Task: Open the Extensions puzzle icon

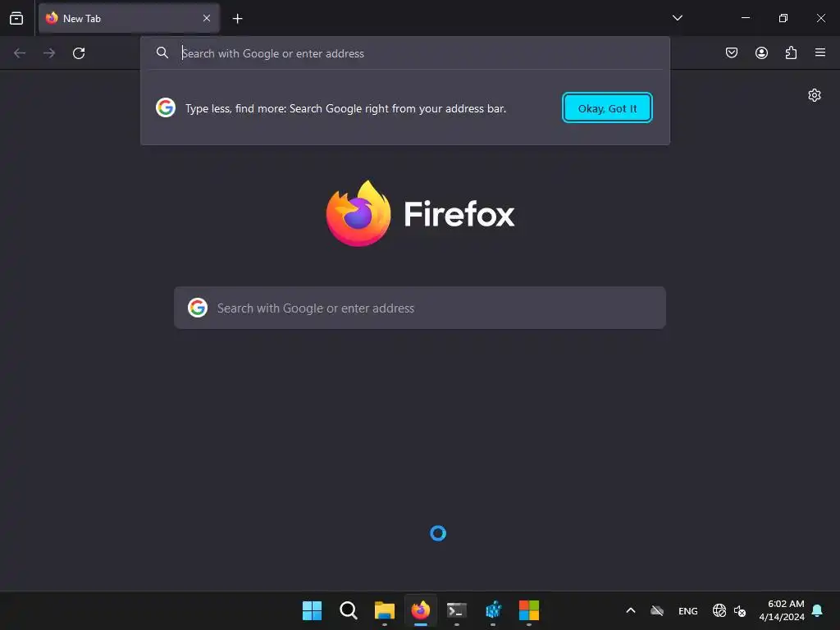Action: (x=791, y=52)
